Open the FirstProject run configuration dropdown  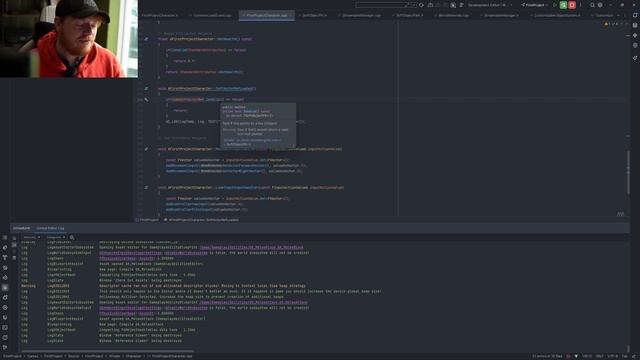click(x=535, y=5)
